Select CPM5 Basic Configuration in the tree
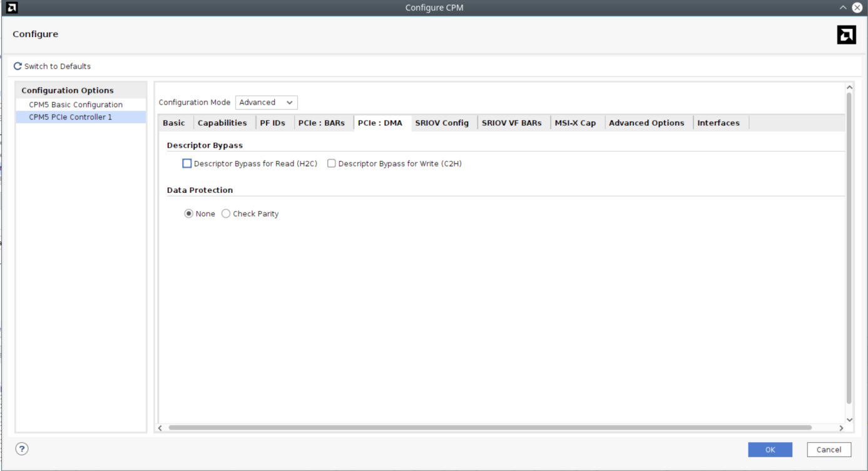 (x=76, y=105)
